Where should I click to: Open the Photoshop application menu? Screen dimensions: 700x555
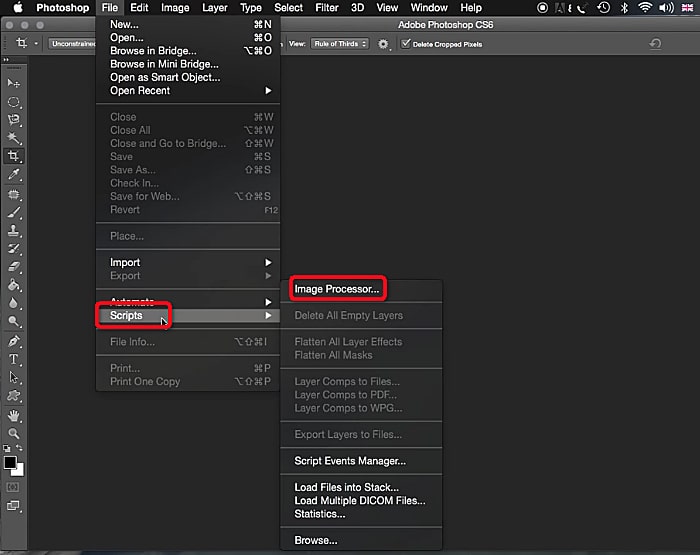(62, 8)
